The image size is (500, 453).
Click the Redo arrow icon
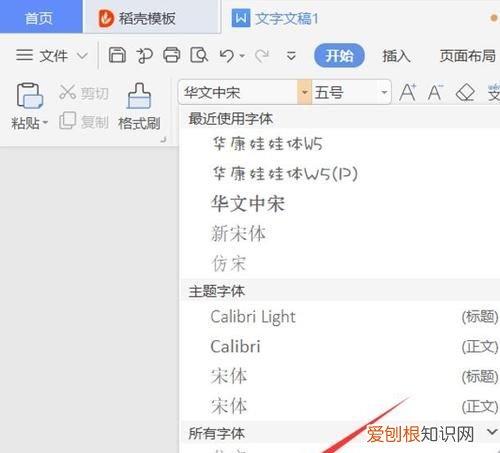(x=262, y=56)
